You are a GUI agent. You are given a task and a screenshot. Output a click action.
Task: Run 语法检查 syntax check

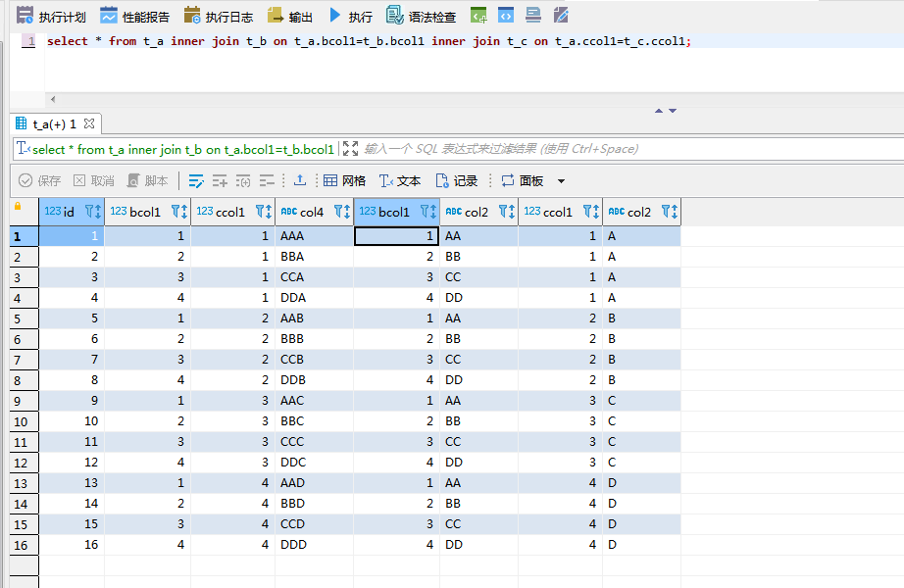coord(421,16)
